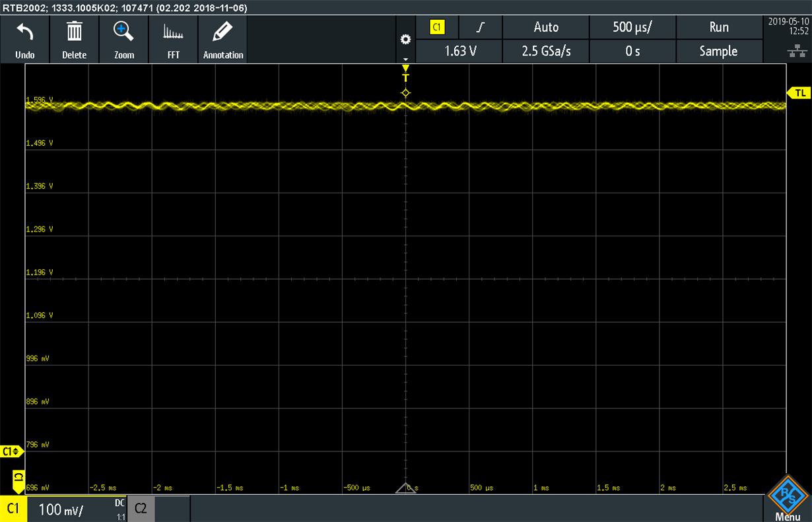Click the Auto trigger mode button
The width and height of the screenshot is (812, 522).
[x=546, y=27]
